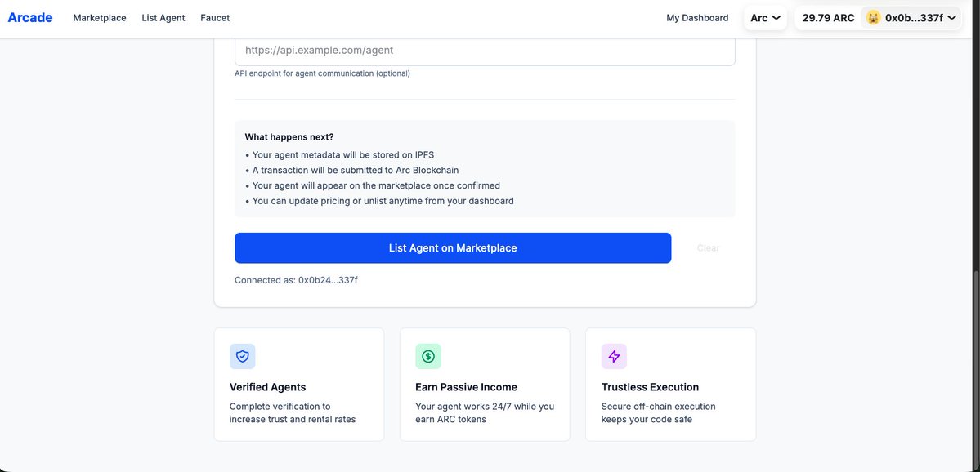Open My Dashboard
The image size is (980, 472).
pyautogui.click(x=697, y=18)
